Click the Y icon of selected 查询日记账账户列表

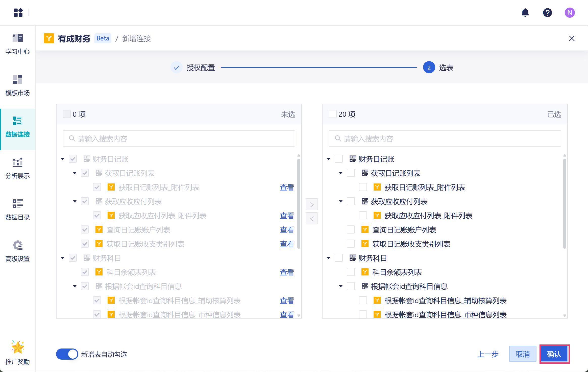pos(365,230)
